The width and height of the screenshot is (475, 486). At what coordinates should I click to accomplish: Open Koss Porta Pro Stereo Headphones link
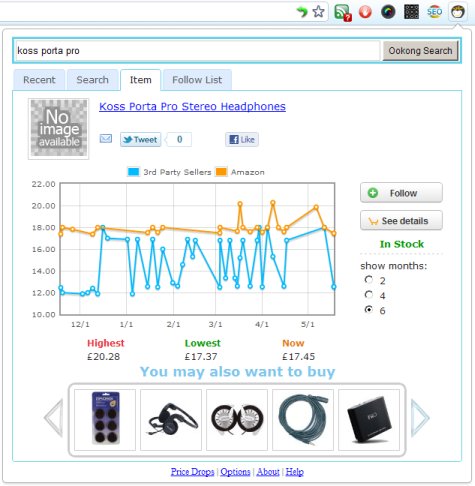click(x=192, y=106)
